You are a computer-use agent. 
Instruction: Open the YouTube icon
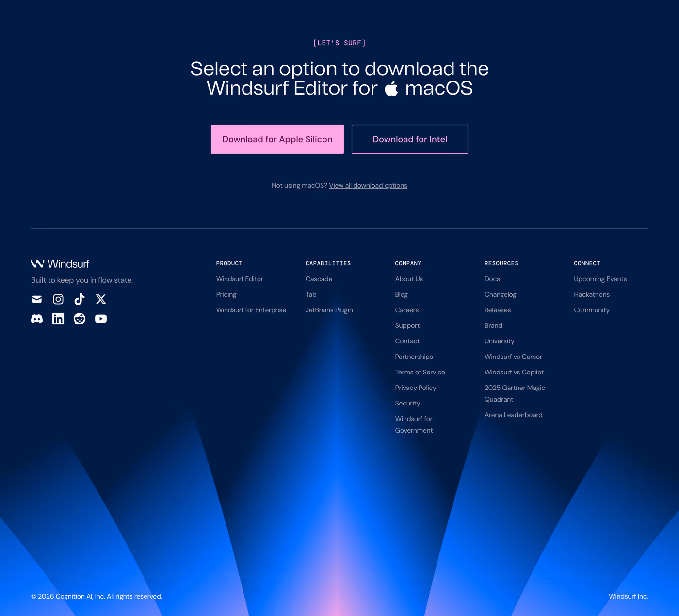click(x=101, y=319)
